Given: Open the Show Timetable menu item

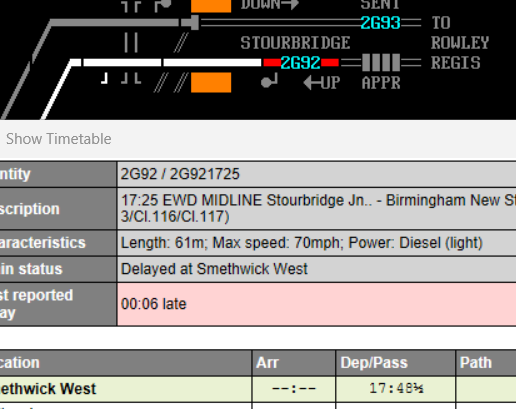Looking at the screenshot, I should click(x=59, y=139).
